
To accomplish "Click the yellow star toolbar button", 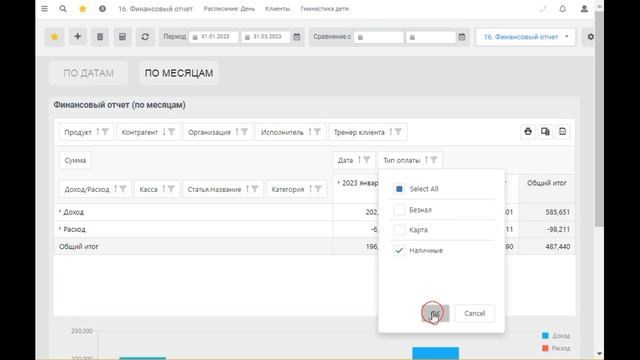I will point(54,37).
